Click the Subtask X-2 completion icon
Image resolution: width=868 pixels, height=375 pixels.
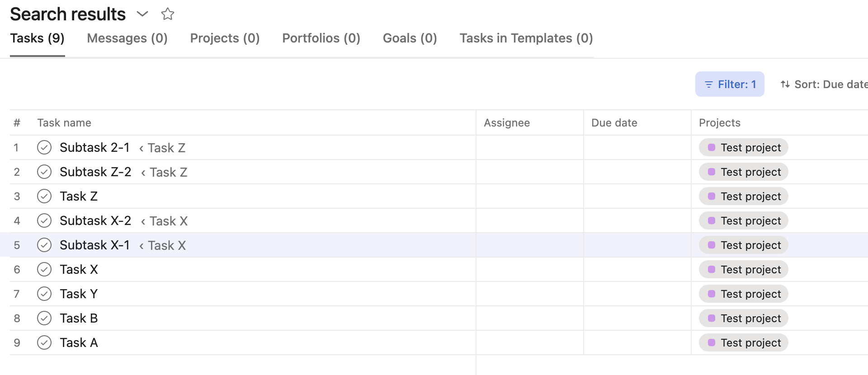click(x=44, y=220)
